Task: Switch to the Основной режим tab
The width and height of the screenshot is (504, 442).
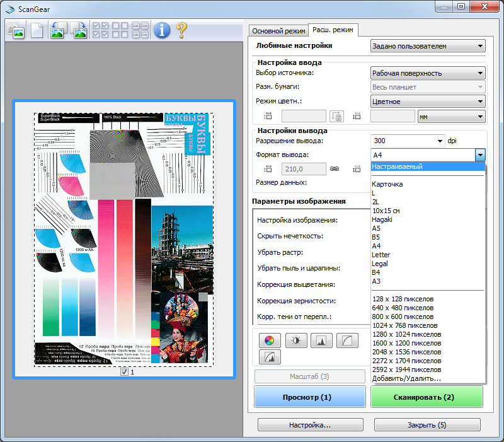Action: (276, 30)
